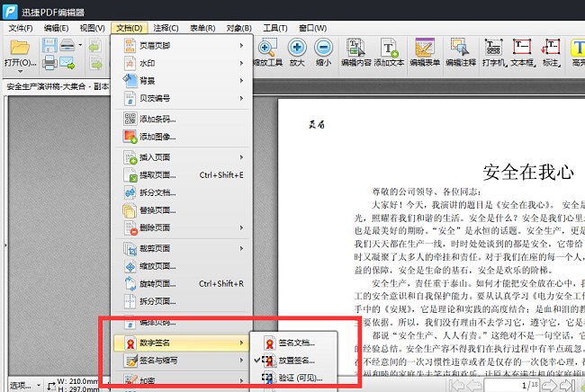Open dropdown arrow under 打开 button
585x392 pixels.
[x=20, y=71]
